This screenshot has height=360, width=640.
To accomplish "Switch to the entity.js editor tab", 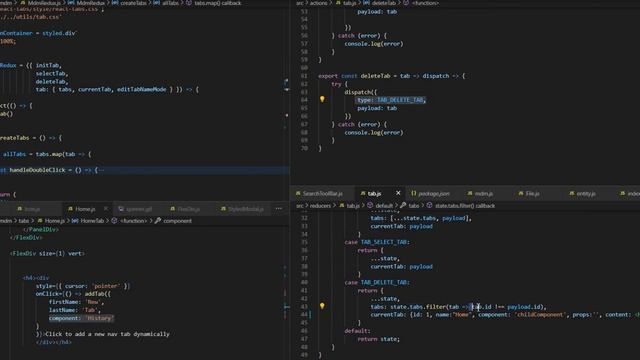I will pos(586,193).
